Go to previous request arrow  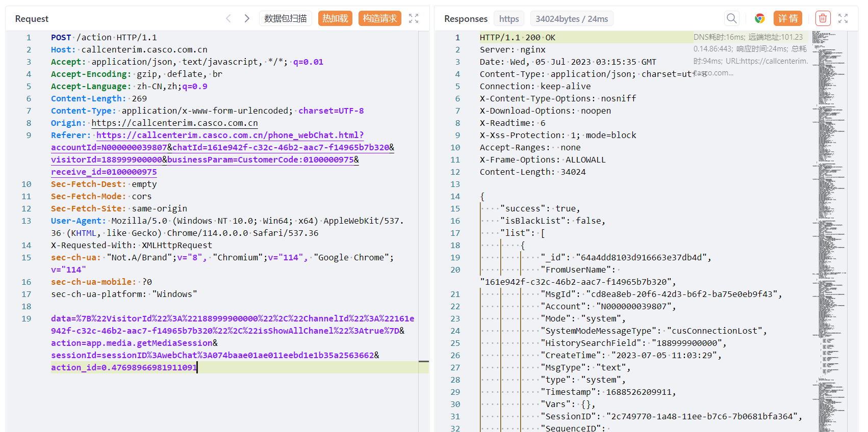point(228,18)
